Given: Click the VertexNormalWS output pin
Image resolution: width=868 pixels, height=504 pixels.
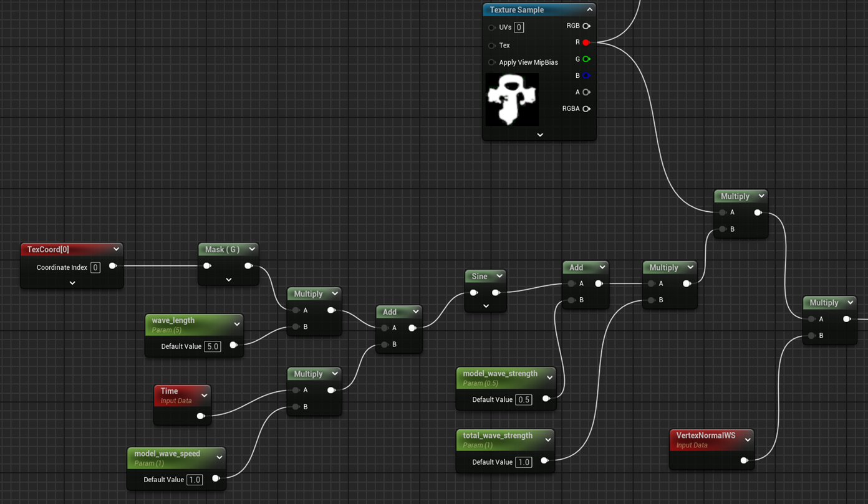Looking at the screenshot, I should tap(744, 461).
